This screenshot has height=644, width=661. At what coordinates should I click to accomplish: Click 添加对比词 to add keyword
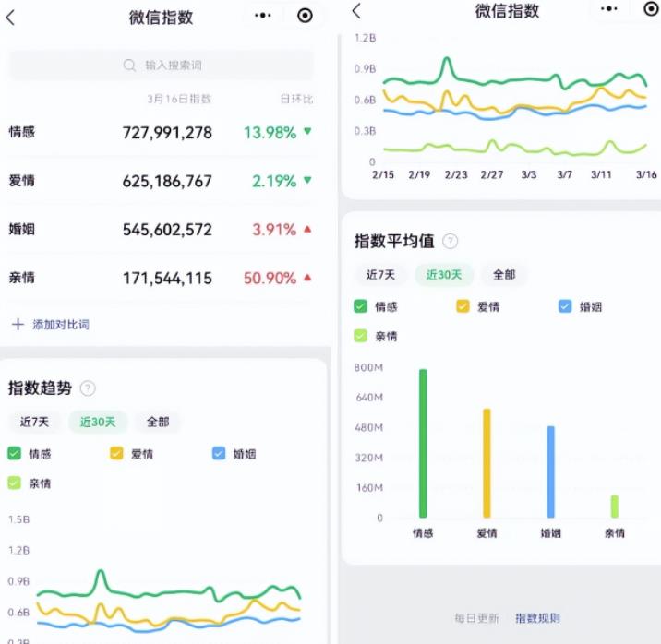pyautogui.click(x=60, y=325)
